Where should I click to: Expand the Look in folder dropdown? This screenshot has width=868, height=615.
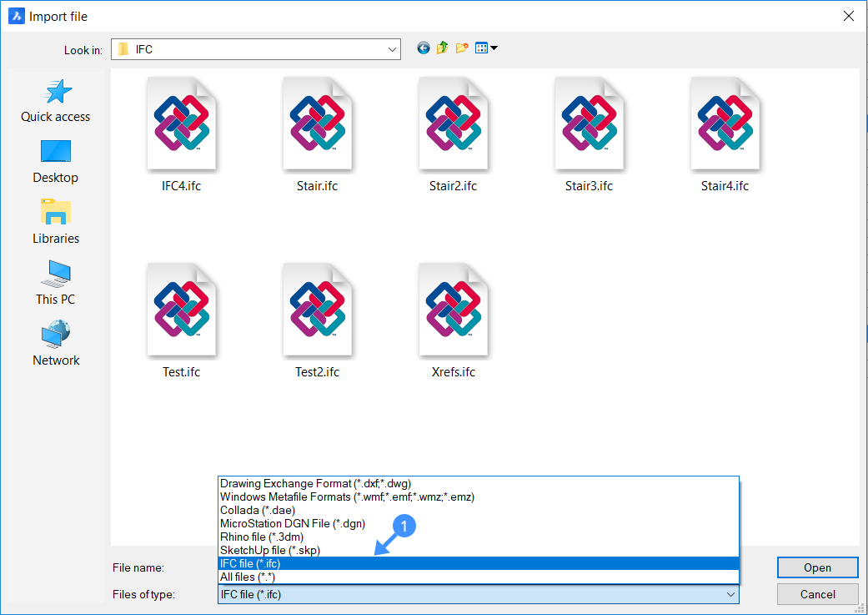pos(392,50)
